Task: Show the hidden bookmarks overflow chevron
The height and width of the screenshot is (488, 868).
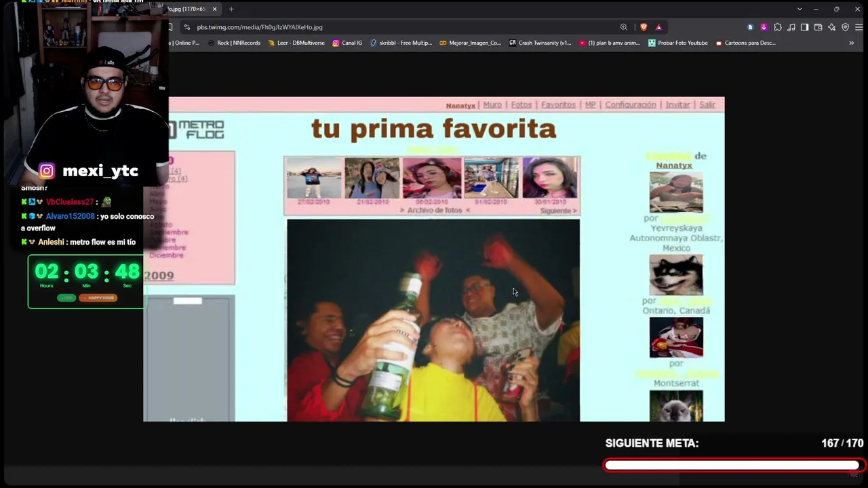Action: click(852, 43)
